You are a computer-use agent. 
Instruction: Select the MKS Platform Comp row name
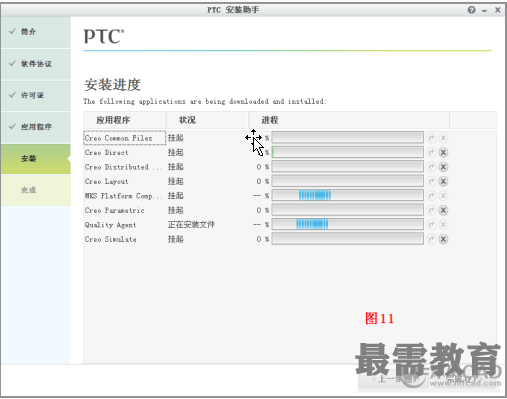point(123,196)
